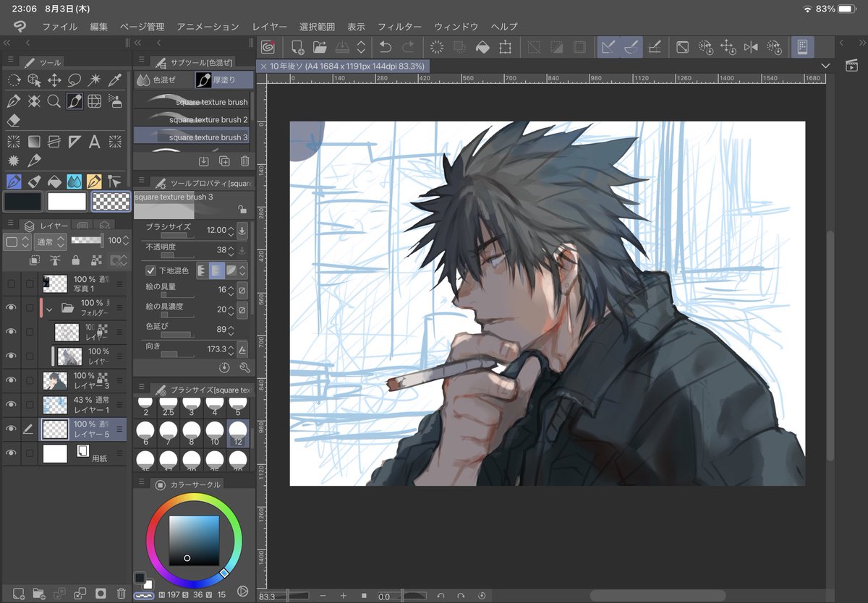Select the Eraser tool
The width and height of the screenshot is (868, 603).
click(x=13, y=120)
